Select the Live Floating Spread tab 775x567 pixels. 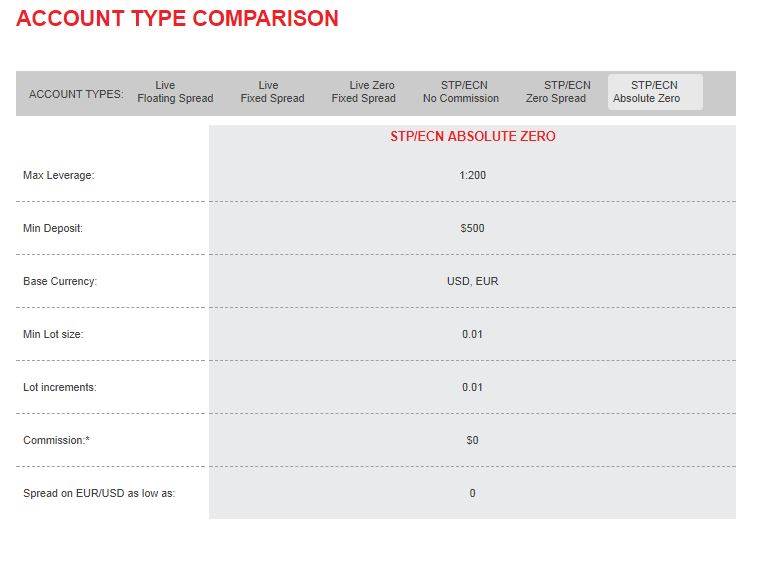pyautogui.click(x=175, y=92)
